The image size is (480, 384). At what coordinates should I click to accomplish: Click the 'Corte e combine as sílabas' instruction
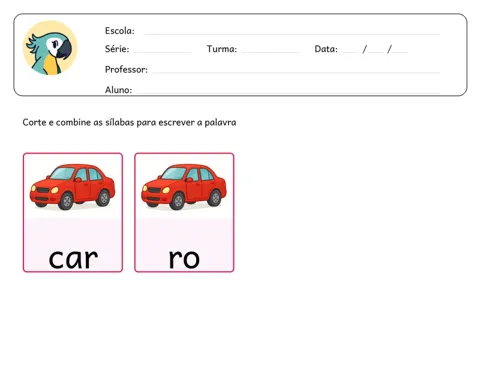point(129,122)
